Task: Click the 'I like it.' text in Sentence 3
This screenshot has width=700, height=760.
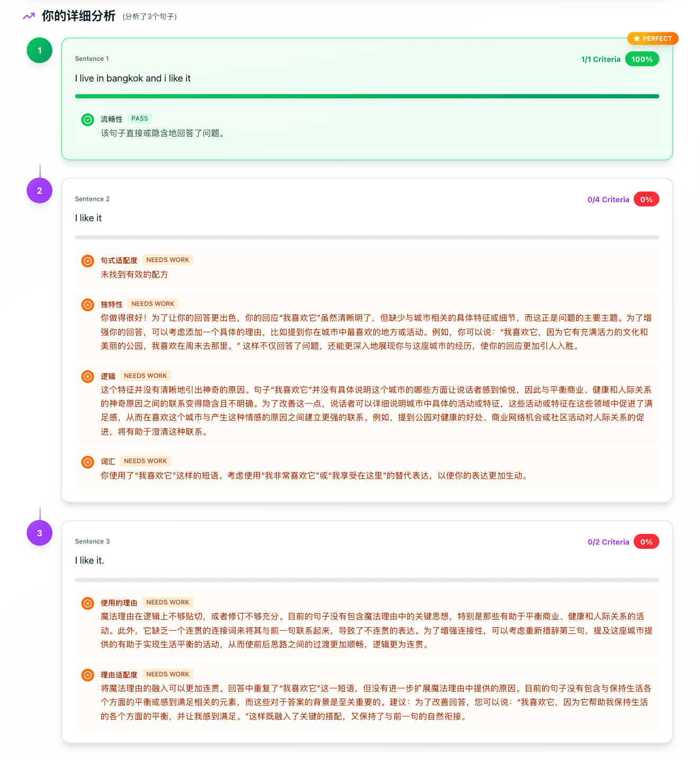Action: click(x=89, y=560)
